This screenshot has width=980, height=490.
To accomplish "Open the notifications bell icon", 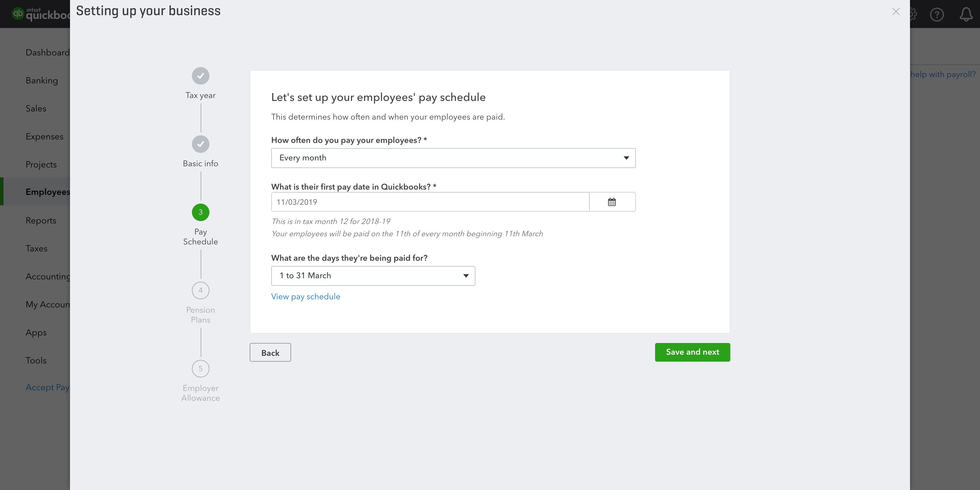I will 966,15.
